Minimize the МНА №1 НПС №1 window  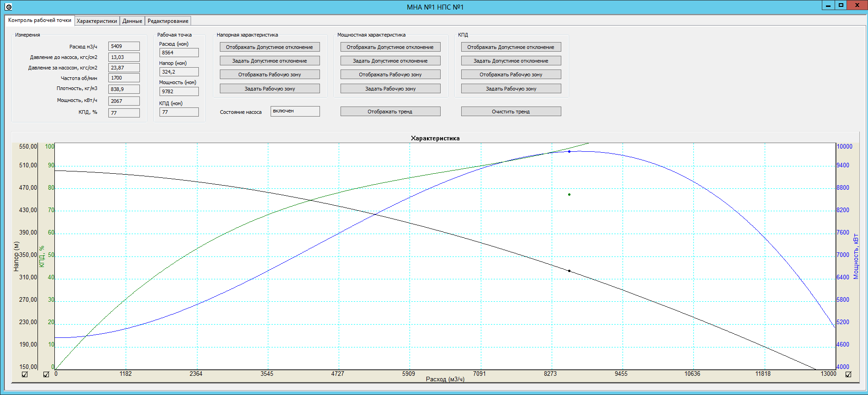coord(828,5)
